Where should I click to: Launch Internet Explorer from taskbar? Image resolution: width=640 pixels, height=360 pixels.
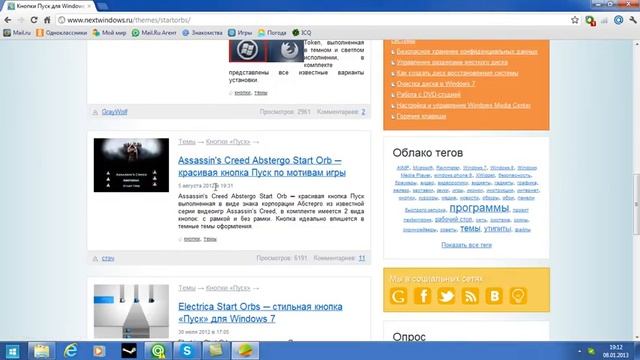pyautogui.click(x=71, y=351)
